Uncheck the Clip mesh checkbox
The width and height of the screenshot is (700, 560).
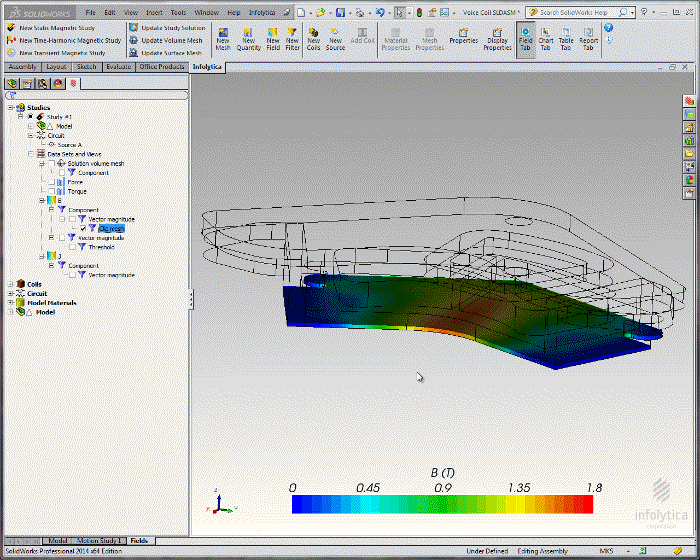(x=83, y=228)
